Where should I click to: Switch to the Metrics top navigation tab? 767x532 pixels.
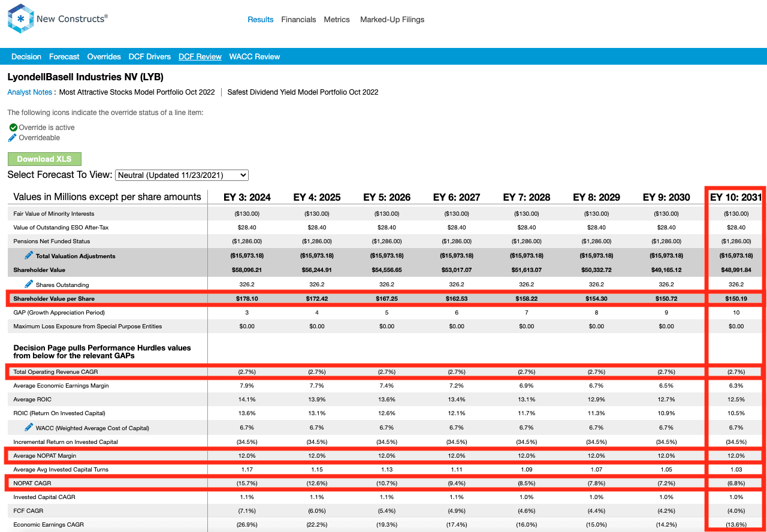point(337,20)
